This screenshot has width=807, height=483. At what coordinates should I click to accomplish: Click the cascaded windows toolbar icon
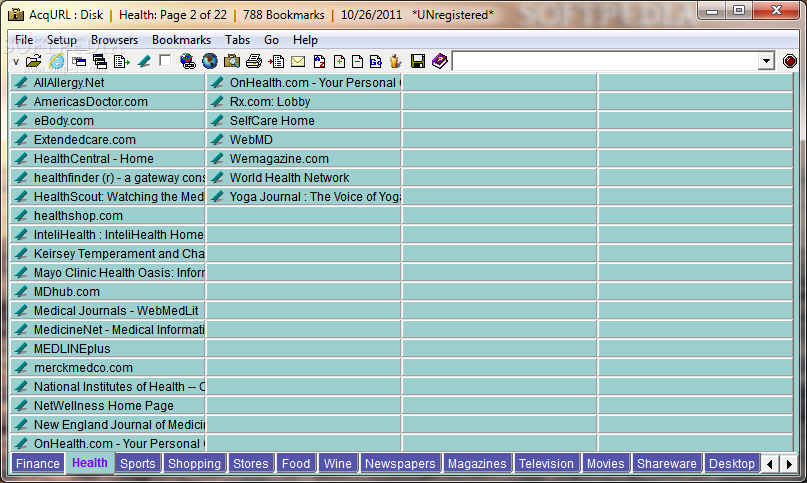(x=100, y=62)
